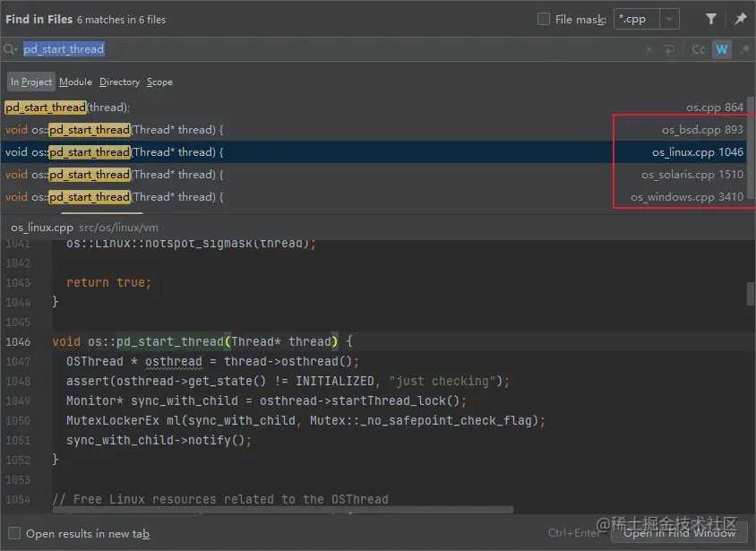The height and width of the screenshot is (551, 756).
Task: Check Open results in new tab
Action: tap(14, 533)
